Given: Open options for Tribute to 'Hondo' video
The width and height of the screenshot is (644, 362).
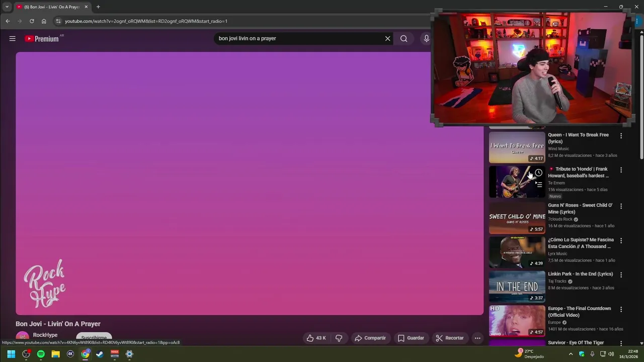Looking at the screenshot, I should 621,170.
